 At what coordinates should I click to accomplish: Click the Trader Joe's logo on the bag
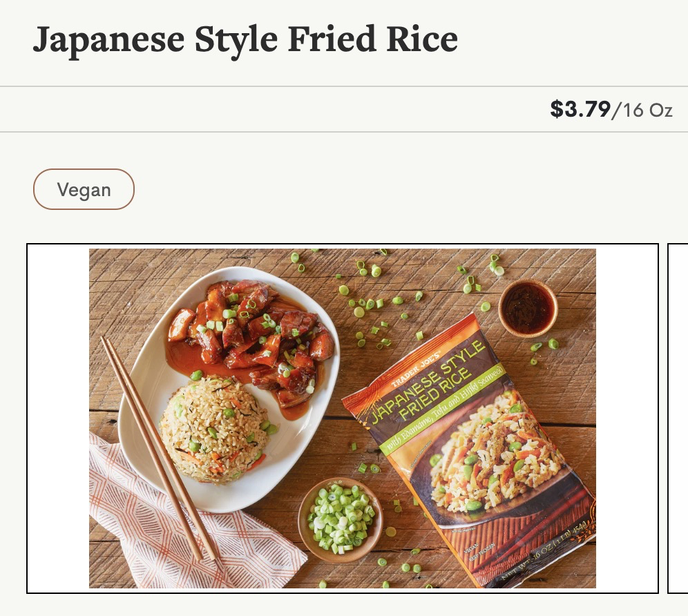pyautogui.click(x=416, y=369)
